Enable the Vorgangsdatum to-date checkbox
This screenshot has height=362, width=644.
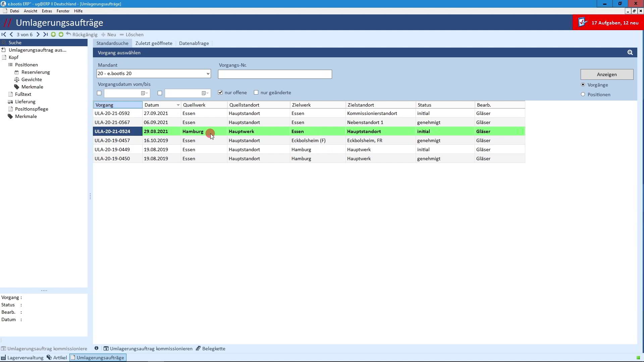click(x=160, y=93)
